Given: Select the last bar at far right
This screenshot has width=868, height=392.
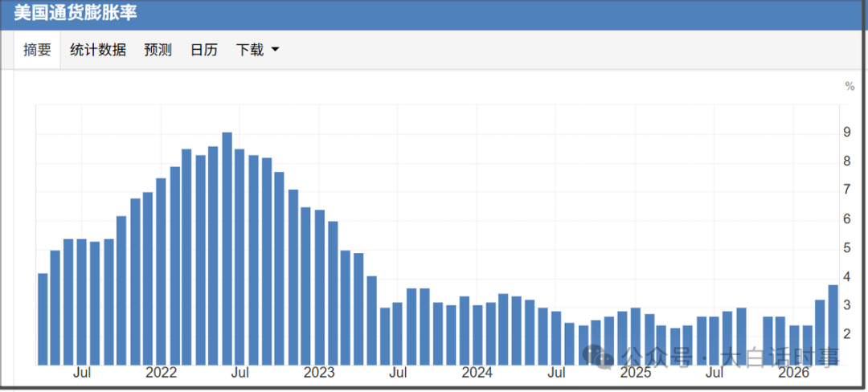Looking at the screenshot, I should pos(833,325).
